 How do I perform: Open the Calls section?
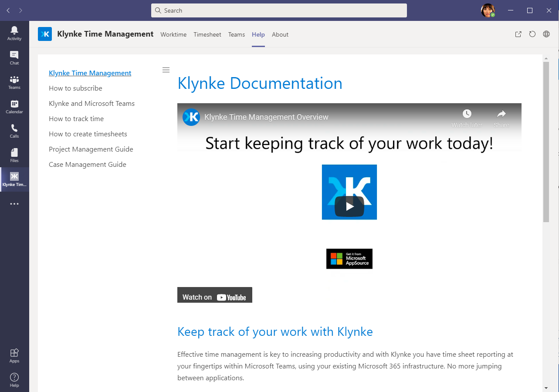14,131
